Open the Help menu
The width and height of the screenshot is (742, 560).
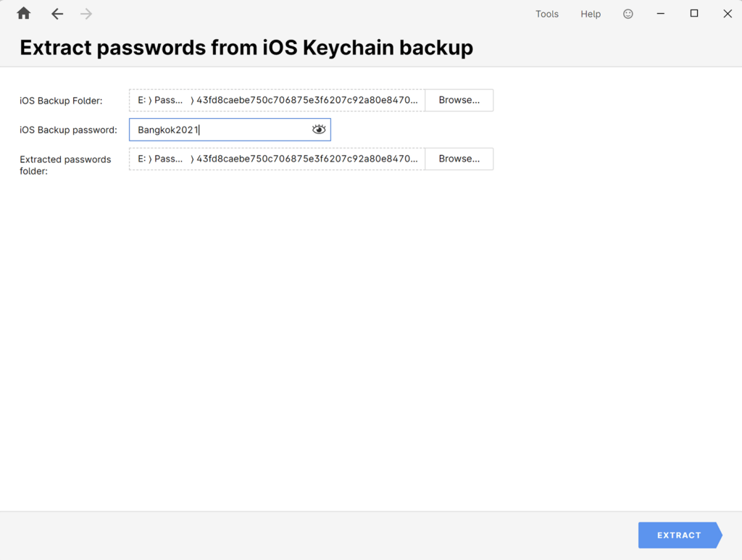591,14
